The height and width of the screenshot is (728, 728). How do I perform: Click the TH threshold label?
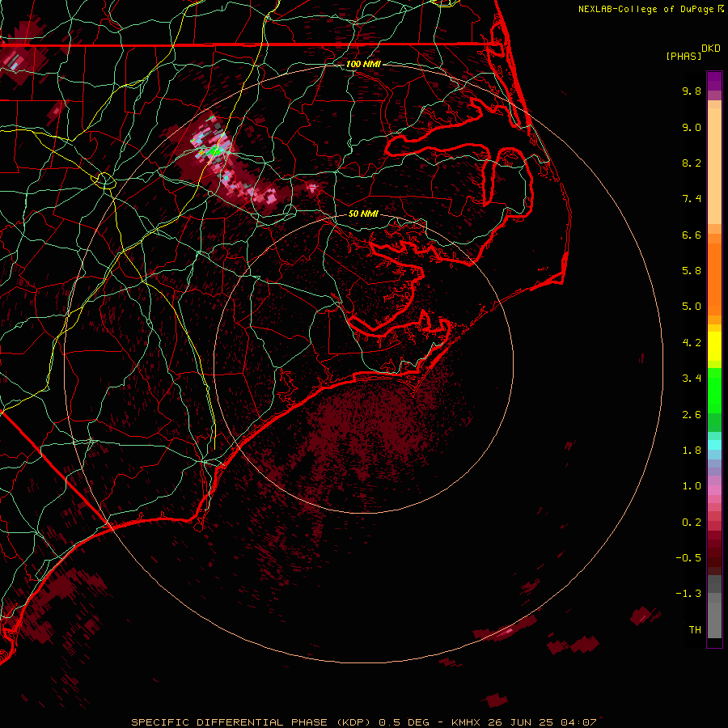[x=695, y=630]
